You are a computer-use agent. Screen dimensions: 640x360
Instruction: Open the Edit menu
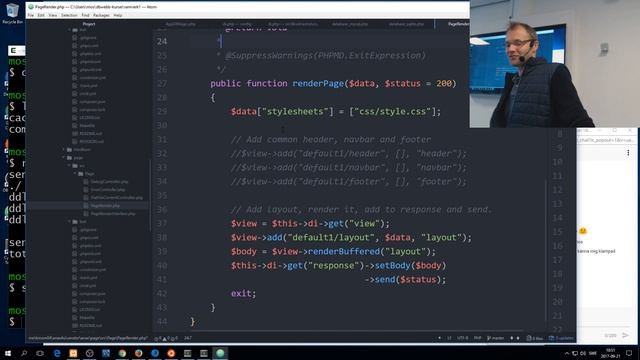coord(41,15)
